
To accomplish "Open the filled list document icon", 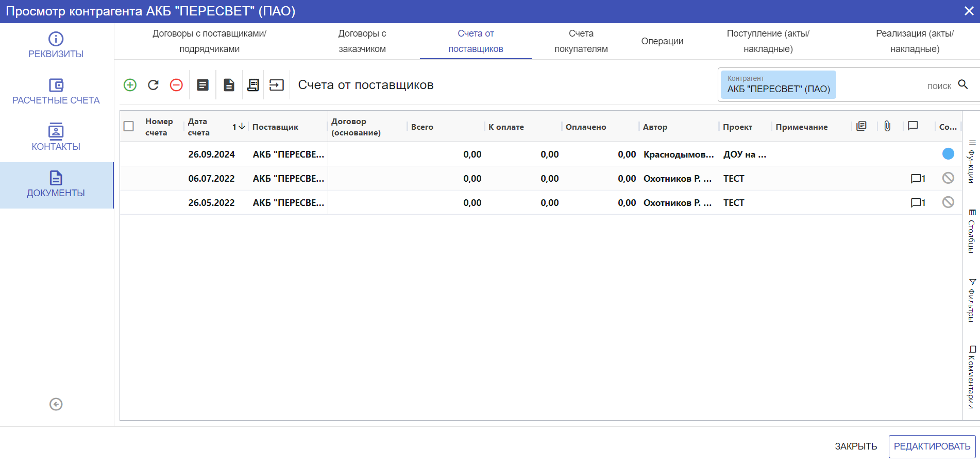I will [x=203, y=85].
